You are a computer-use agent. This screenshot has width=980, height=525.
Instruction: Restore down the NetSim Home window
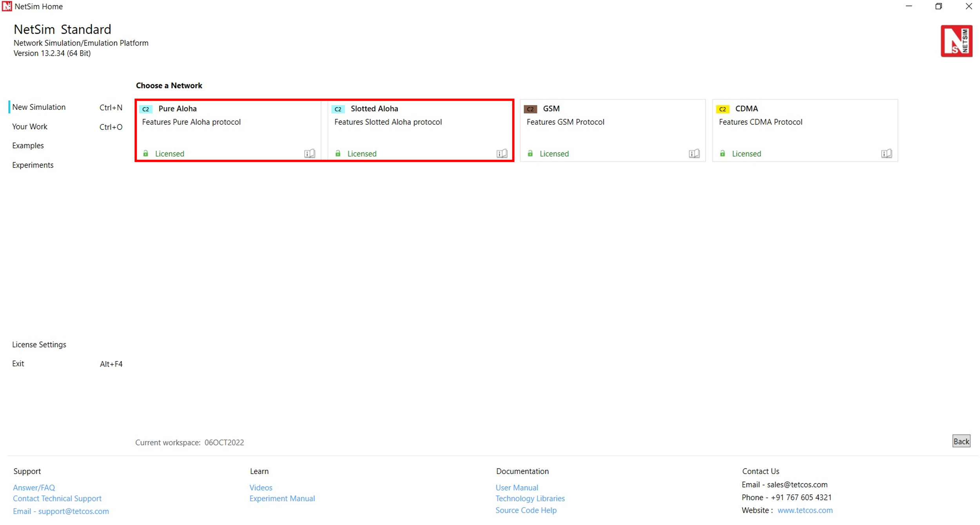click(x=938, y=6)
